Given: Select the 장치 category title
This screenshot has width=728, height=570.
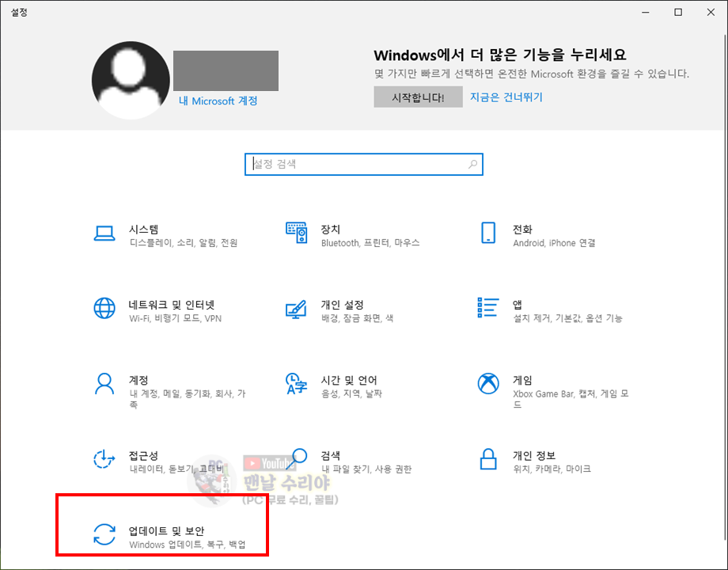Looking at the screenshot, I should pyautogui.click(x=331, y=230).
